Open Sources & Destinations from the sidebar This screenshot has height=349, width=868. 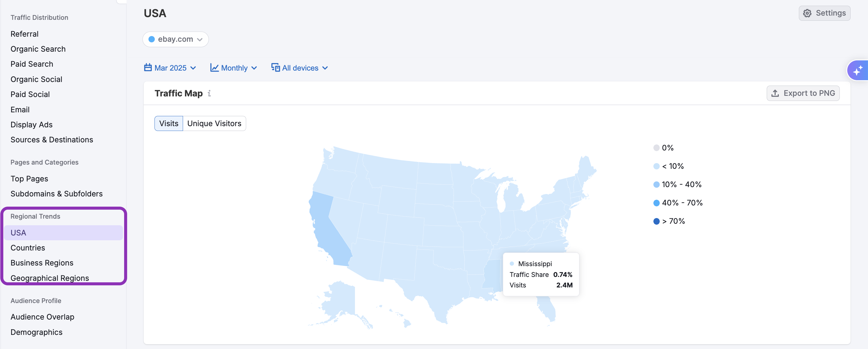[52, 139]
